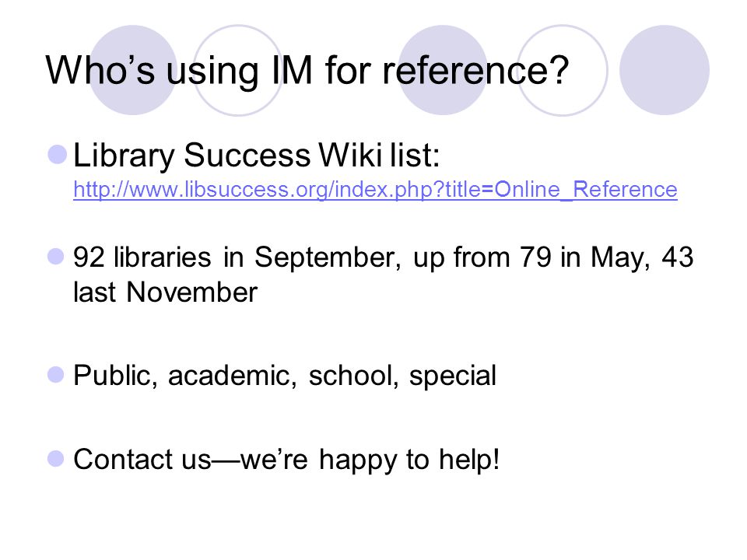Click the outlined circle behind "IM" in the title
This screenshot has height=560, width=747.
239,70
